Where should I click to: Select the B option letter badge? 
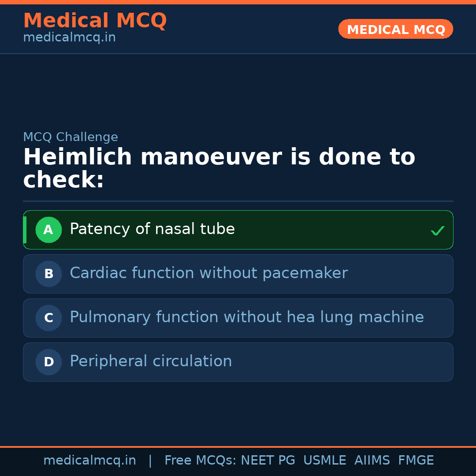[x=48, y=274]
